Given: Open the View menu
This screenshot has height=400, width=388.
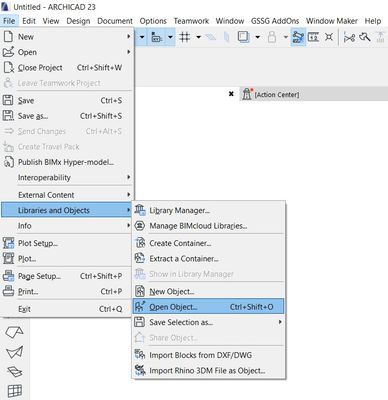Looking at the screenshot, I should [x=51, y=21].
